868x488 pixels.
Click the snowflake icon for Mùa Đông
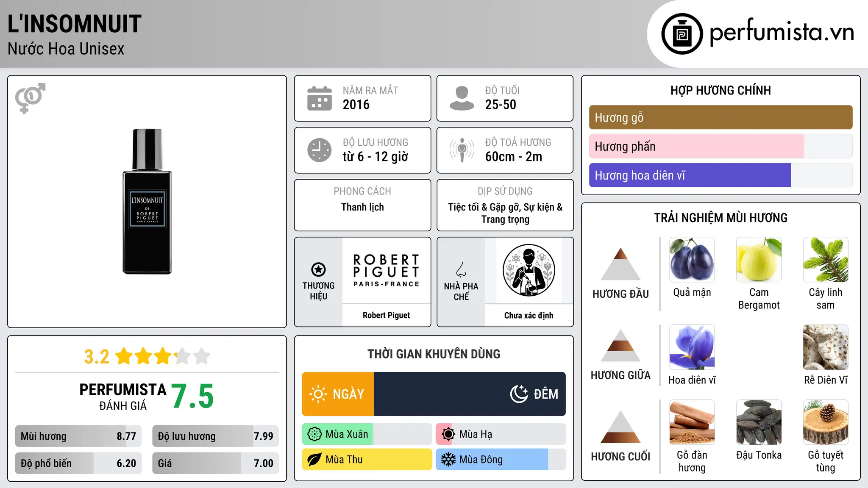[448, 460]
